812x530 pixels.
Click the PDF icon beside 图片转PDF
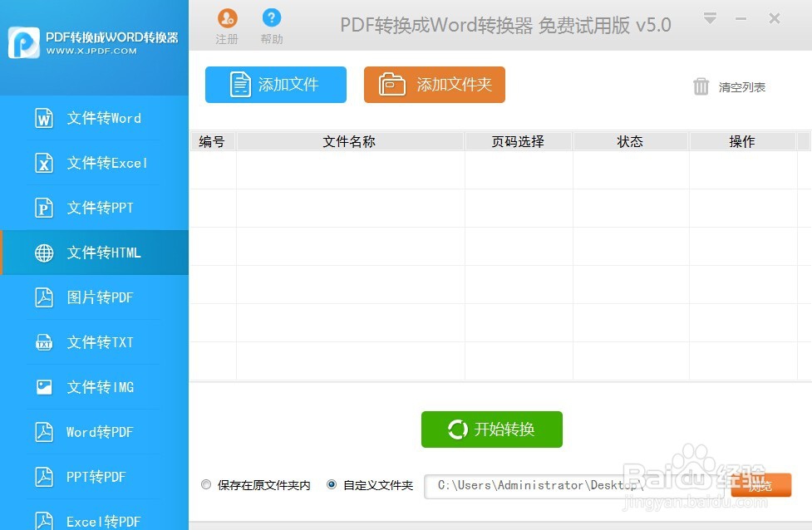click(x=44, y=297)
